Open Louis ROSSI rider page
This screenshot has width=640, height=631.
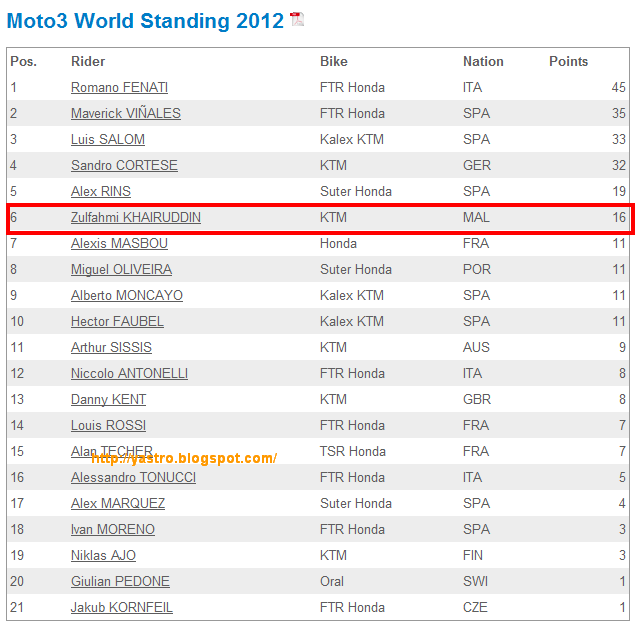tap(108, 425)
